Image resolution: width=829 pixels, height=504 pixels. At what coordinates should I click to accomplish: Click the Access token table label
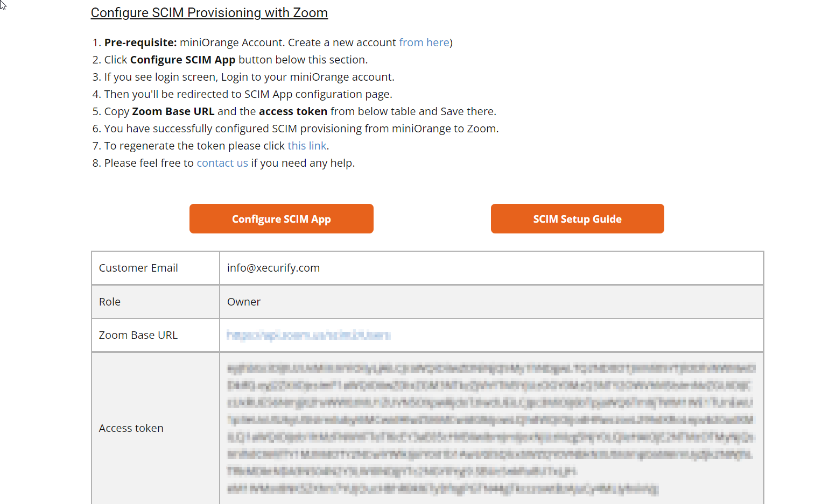pos(131,428)
